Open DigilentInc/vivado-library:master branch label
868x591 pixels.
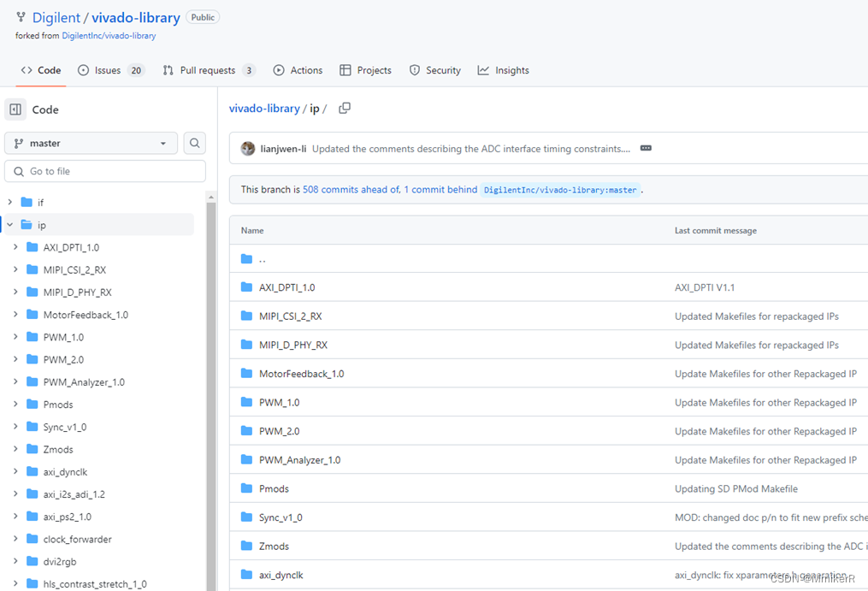click(x=560, y=190)
